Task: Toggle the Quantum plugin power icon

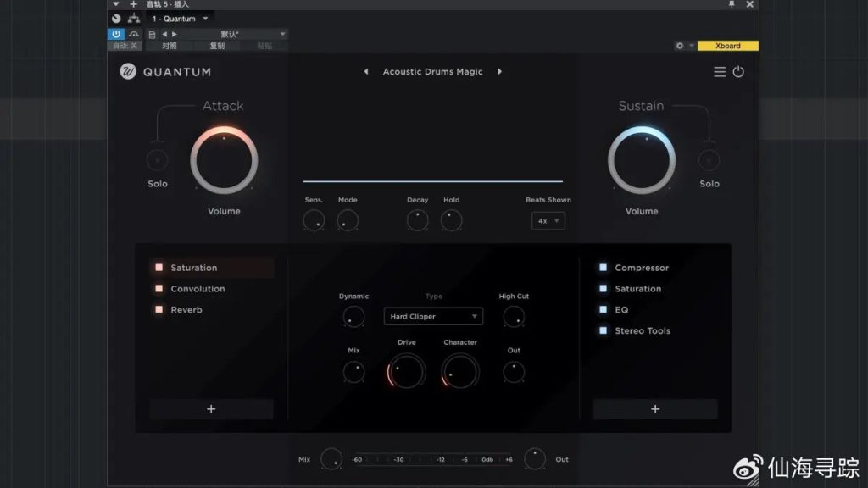Action: click(738, 72)
